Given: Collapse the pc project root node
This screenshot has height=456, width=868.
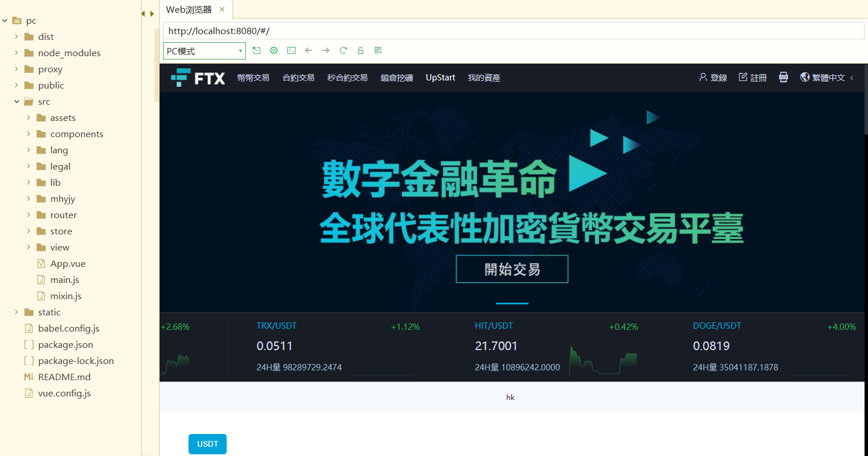Looking at the screenshot, I should point(5,20).
